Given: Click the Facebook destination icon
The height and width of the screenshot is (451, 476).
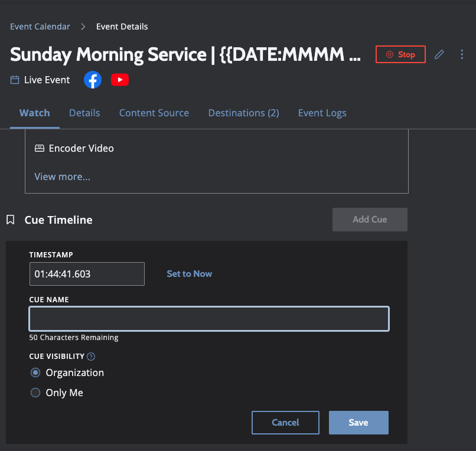Looking at the screenshot, I should [x=93, y=80].
